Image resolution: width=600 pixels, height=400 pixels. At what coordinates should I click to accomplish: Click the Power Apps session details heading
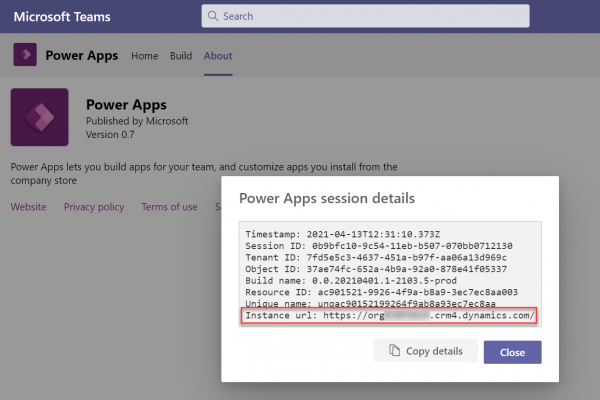327,198
